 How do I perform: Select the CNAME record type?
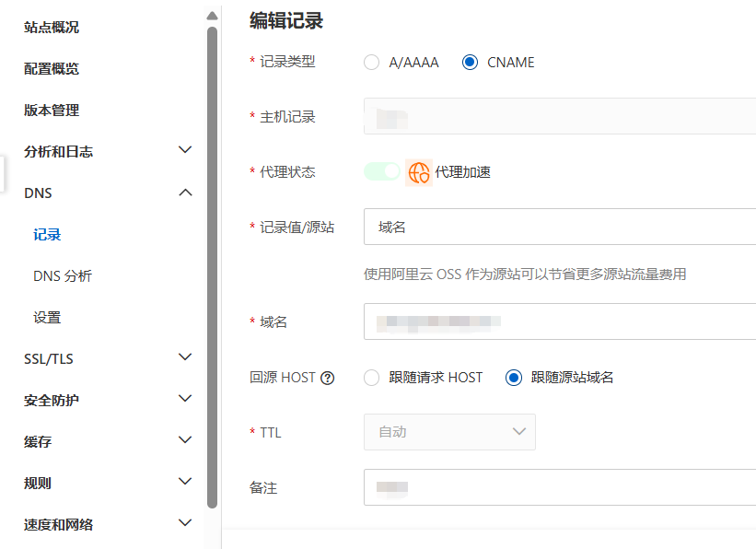470,63
